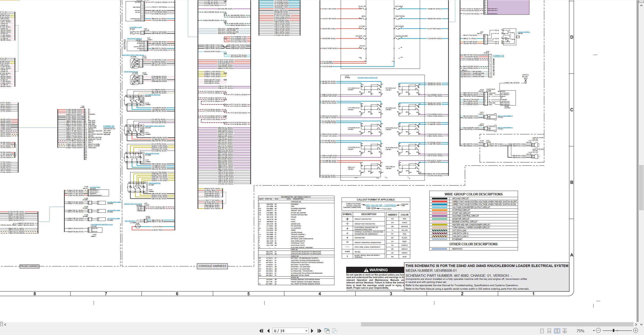Click the SERVICE CONNECTOR vertical label

pos(494,67)
